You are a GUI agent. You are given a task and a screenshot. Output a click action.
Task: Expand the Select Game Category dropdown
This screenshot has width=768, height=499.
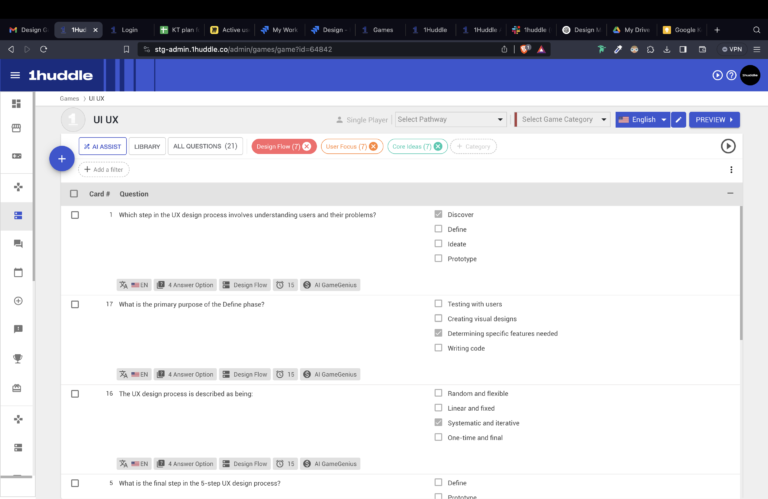point(564,120)
